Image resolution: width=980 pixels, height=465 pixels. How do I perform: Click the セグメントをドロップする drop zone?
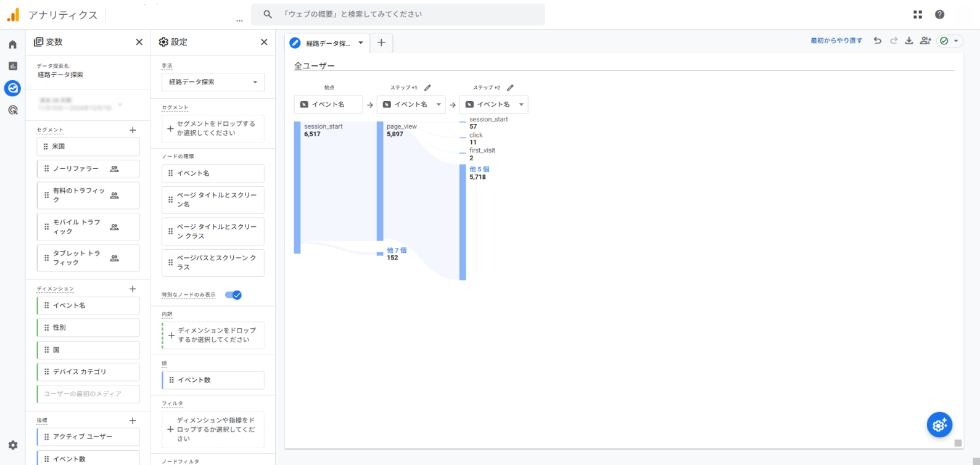(213, 128)
